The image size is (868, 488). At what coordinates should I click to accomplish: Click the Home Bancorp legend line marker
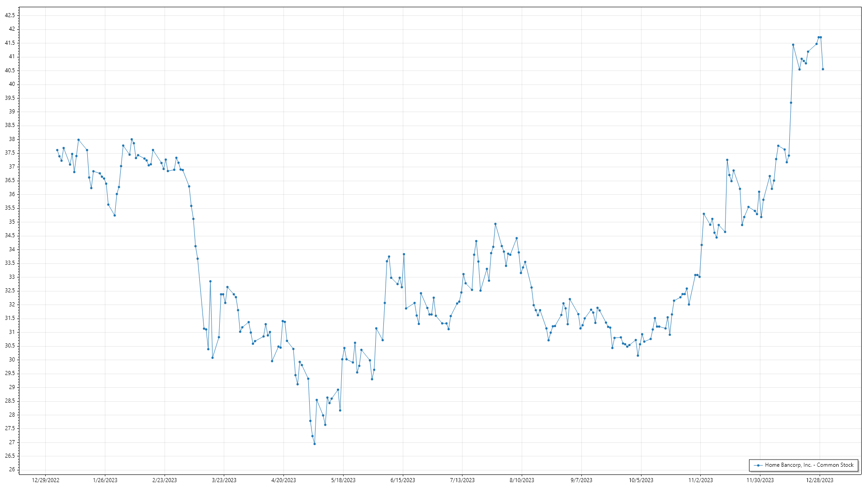[x=758, y=465]
